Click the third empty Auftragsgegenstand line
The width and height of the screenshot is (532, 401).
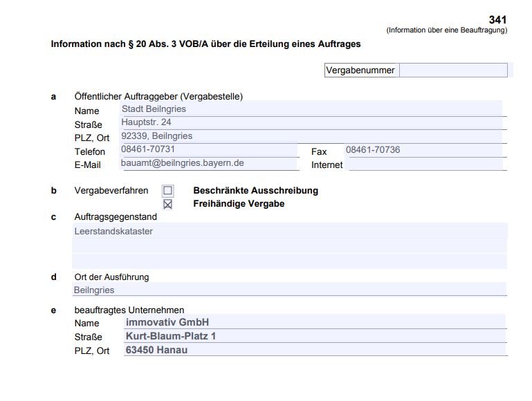click(289, 261)
